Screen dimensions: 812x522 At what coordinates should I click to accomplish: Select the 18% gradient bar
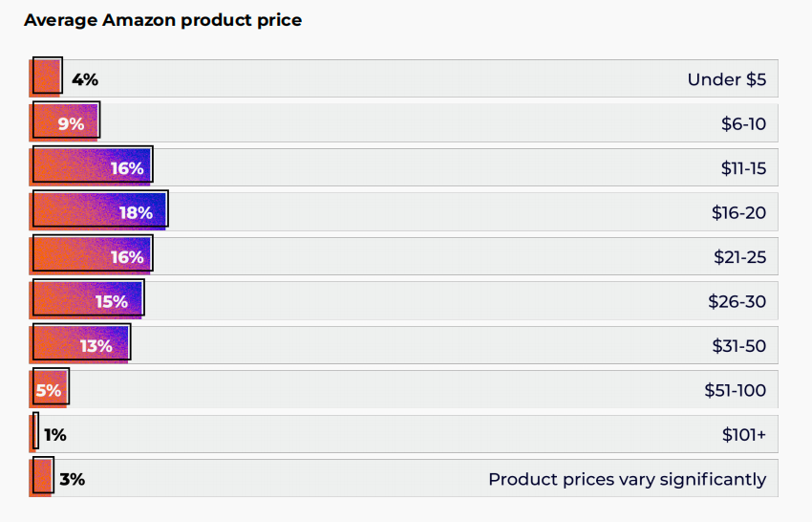98,211
